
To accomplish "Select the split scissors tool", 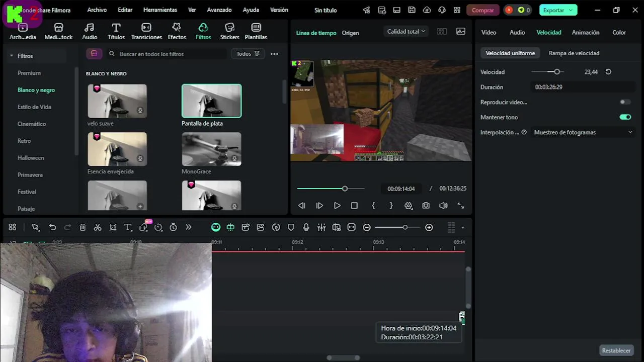I will click(98, 227).
